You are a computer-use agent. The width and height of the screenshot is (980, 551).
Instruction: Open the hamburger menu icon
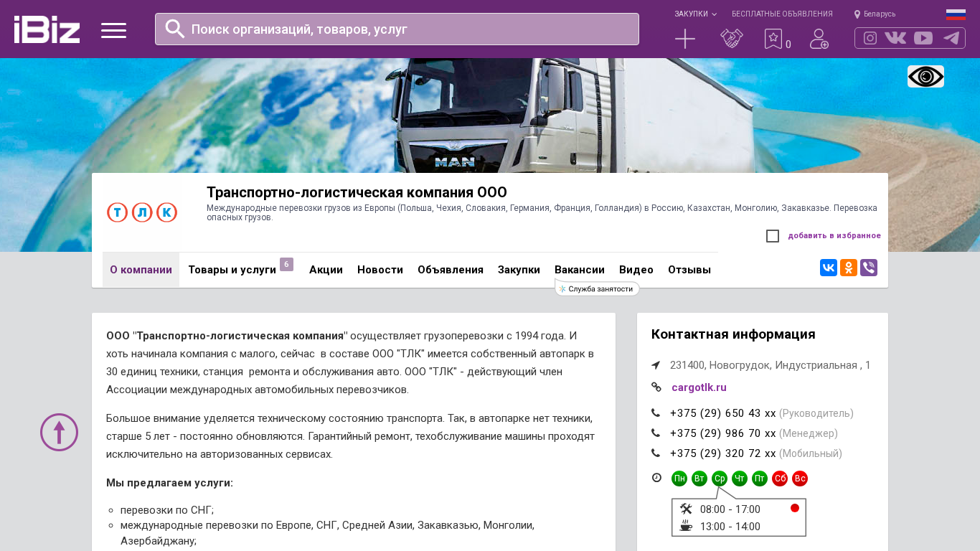[x=113, y=30]
